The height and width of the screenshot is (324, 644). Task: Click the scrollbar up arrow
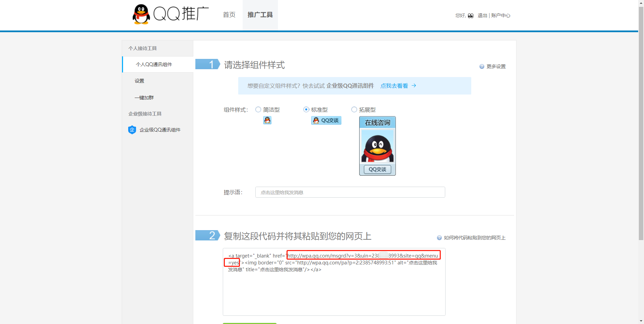click(641, 3)
